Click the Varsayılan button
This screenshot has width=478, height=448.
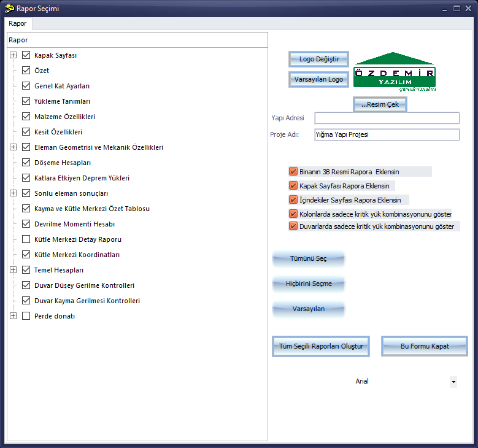point(308,309)
